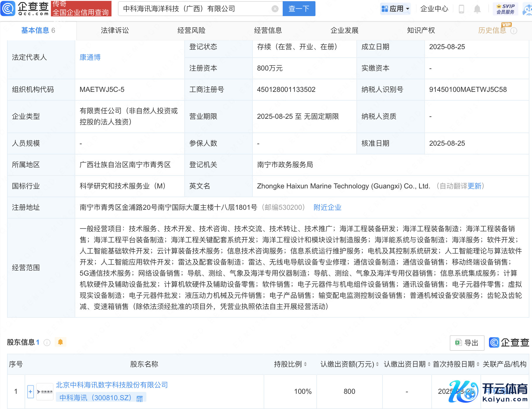This screenshot has width=532, height=409.
Task: Expand shareholder row with plus icon
Action: tap(30, 391)
